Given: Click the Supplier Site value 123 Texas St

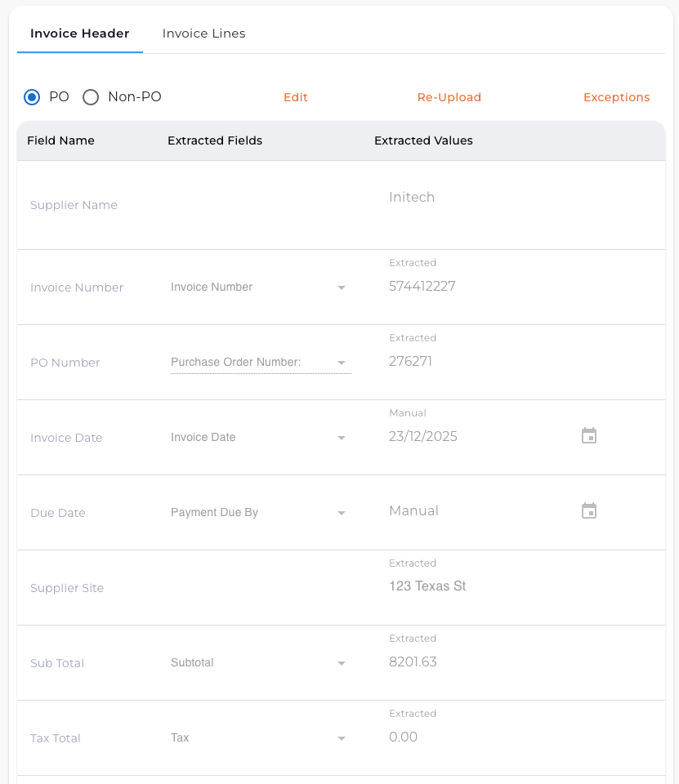Looking at the screenshot, I should pyautogui.click(x=427, y=586).
